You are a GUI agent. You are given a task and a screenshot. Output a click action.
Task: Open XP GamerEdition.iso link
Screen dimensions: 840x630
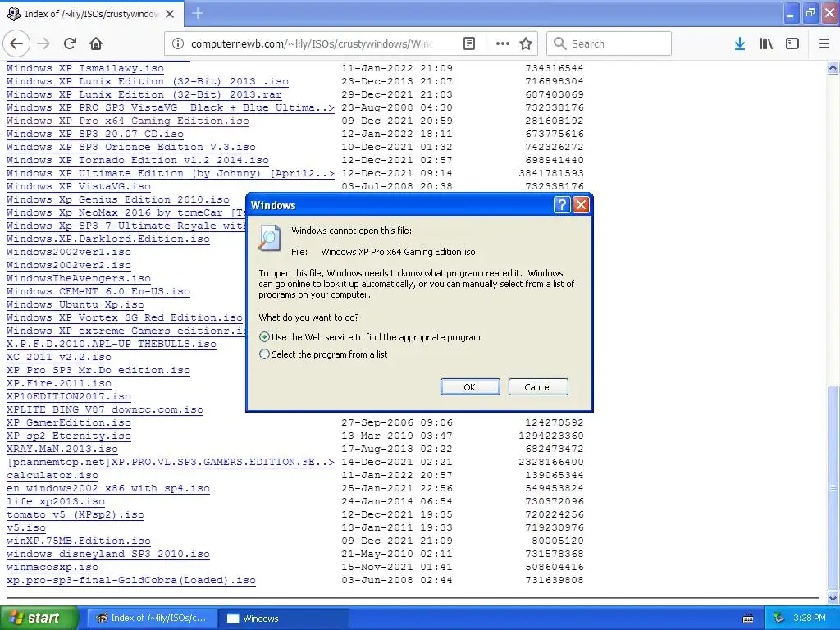69,422
